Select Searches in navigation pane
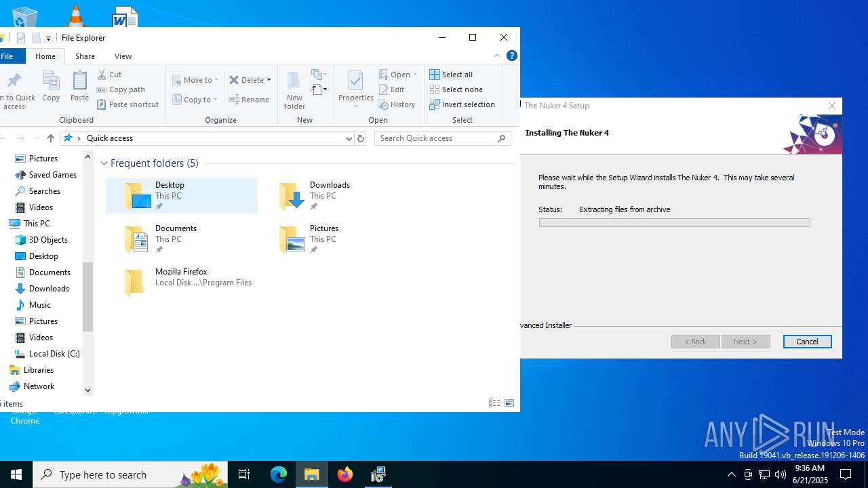The height and width of the screenshot is (488, 868). [45, 191]
